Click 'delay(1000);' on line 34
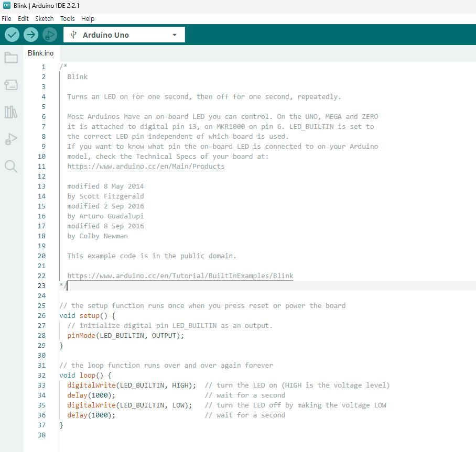The width and height of the screenshot is (476, 452). click(x=91, y=395)
